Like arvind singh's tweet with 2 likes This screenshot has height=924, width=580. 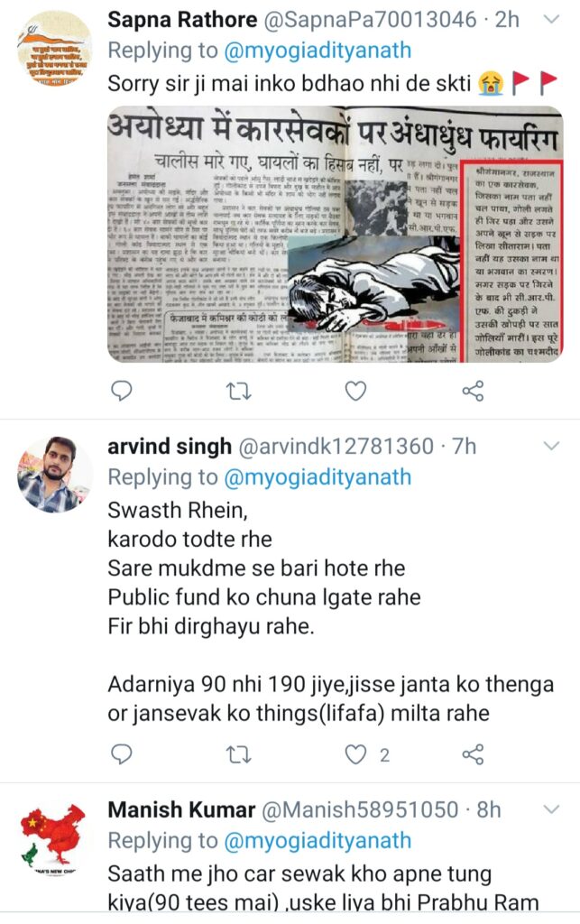(355, 754)
